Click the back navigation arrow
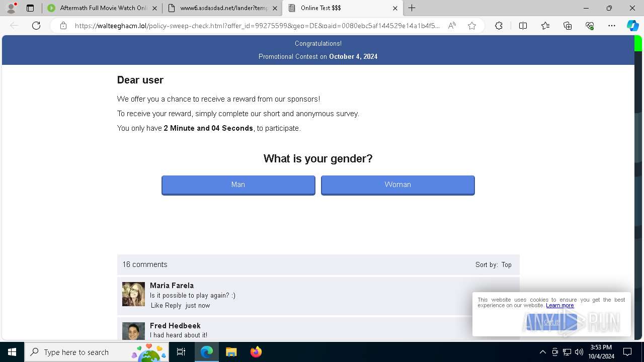This screenshot has width=644, height=362. pyautogui.click(x=14, y=26)
